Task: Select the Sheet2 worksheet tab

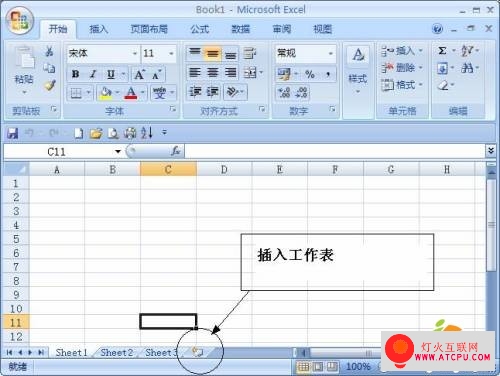Action: click(117, 352)
